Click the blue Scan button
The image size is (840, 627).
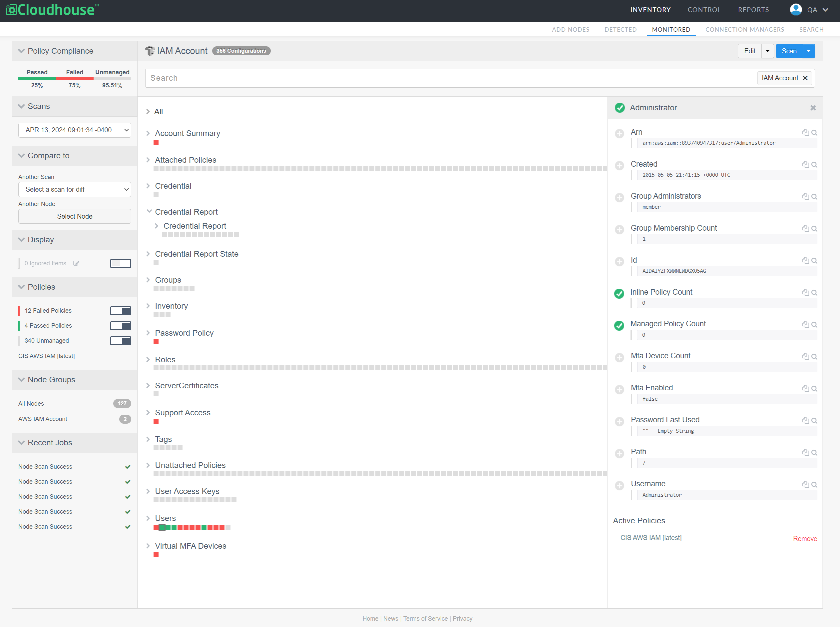coord(789,51)
